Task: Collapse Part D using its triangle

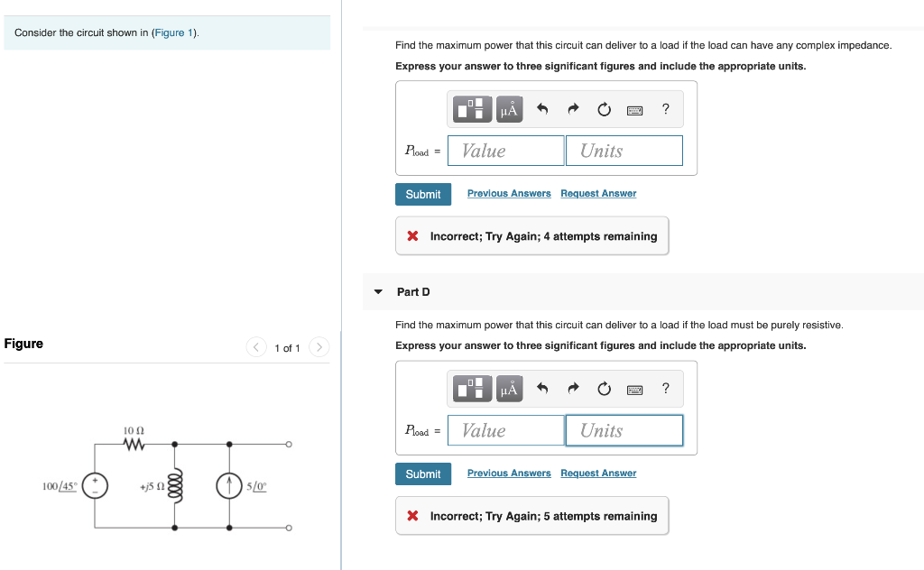Action: 378,291
